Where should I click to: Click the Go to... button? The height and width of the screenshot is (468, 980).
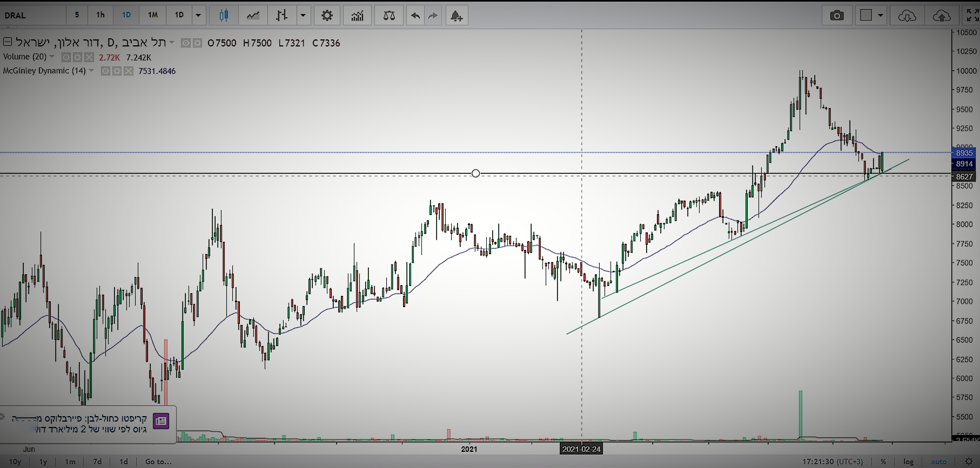point(158,462)
